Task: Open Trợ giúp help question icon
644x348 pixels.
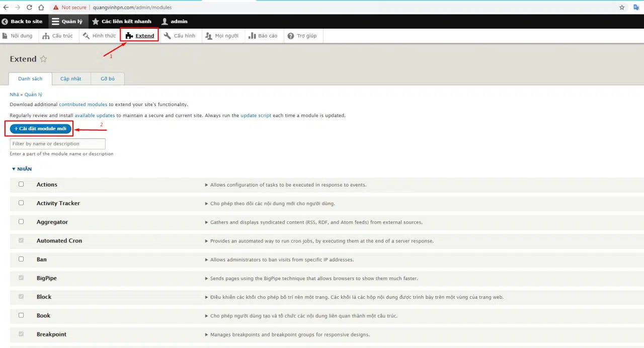Action: [x=291, y=36]
